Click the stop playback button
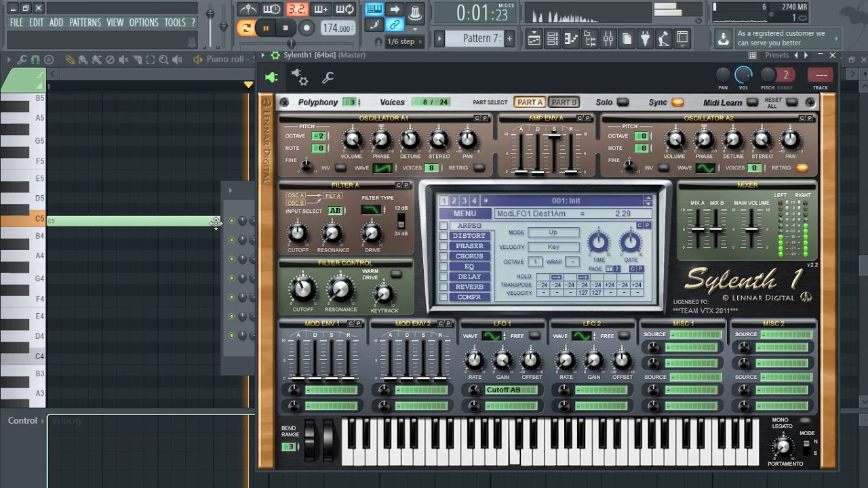This screenshot has width=868, height=488. coord(285,28)
